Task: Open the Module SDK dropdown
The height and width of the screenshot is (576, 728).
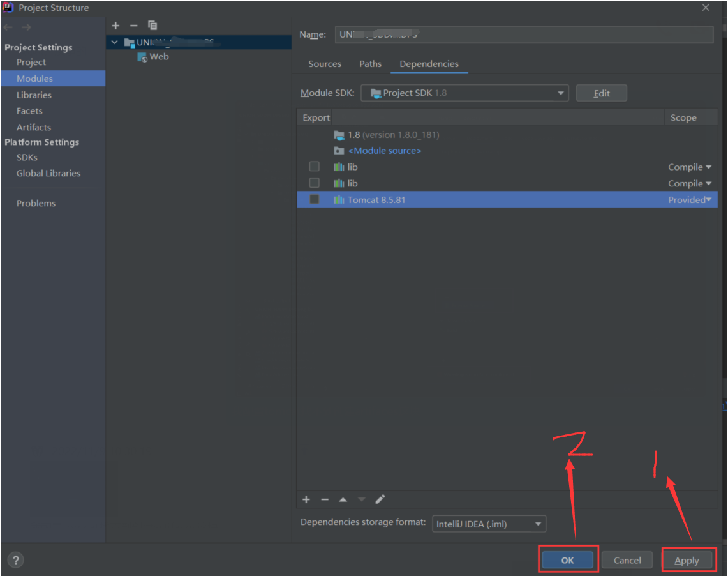Action: pos(464,93)
